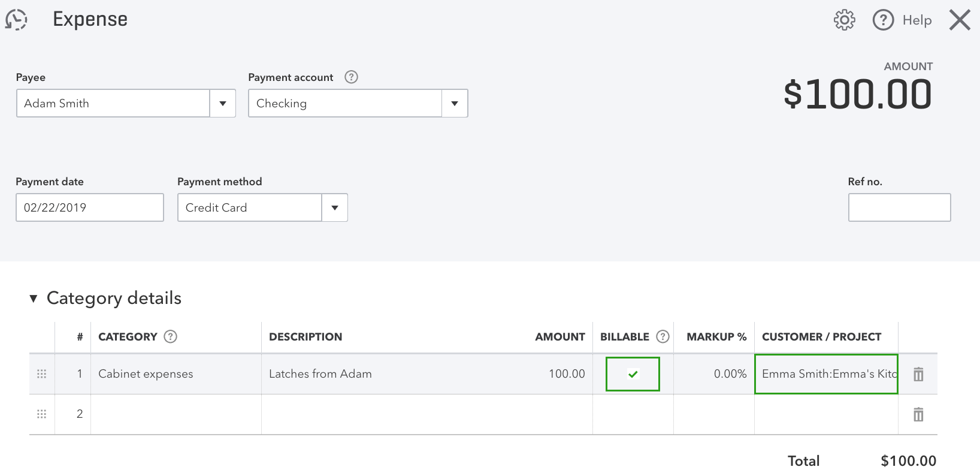Open the Payee dropdown arrow
Viewport: 980px width, 476px height.
pos(223,103)
